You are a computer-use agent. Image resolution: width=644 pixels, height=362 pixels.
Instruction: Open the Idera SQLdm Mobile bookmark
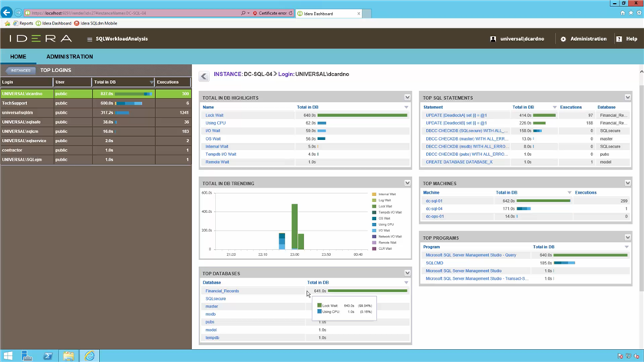(x=95, y=24)
